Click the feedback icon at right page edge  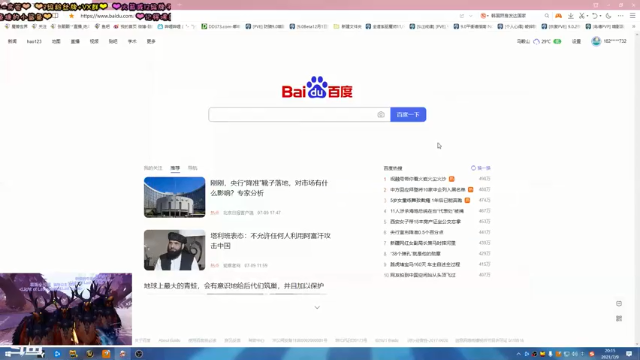point(619,303)
